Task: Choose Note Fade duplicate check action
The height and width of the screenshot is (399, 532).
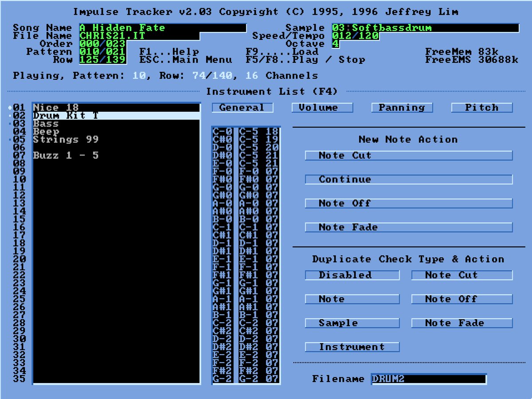Action: coord(462,323)
